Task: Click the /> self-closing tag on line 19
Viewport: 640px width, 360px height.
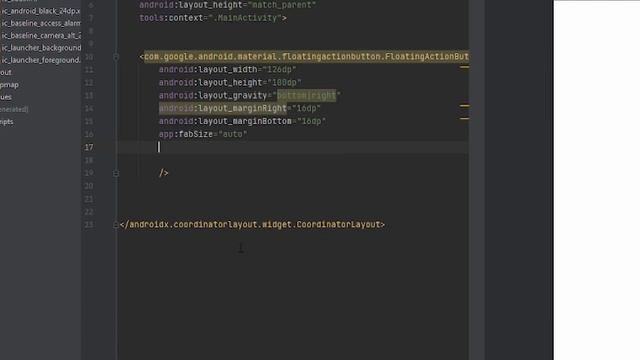Action: [164, 173]
